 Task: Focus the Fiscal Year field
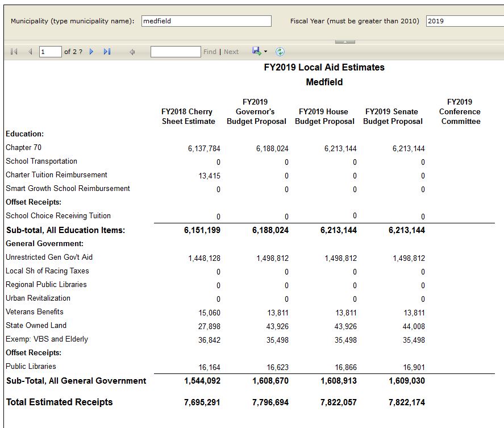coord(465,21)
